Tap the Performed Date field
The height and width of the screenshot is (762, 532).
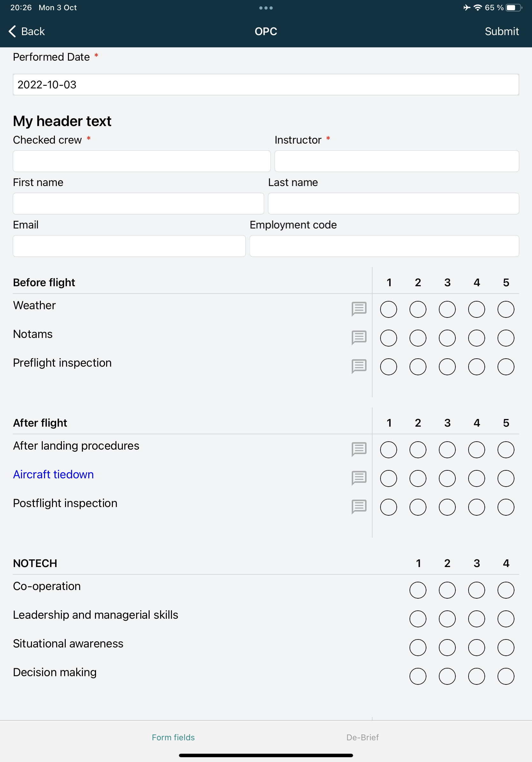point(266,85)
